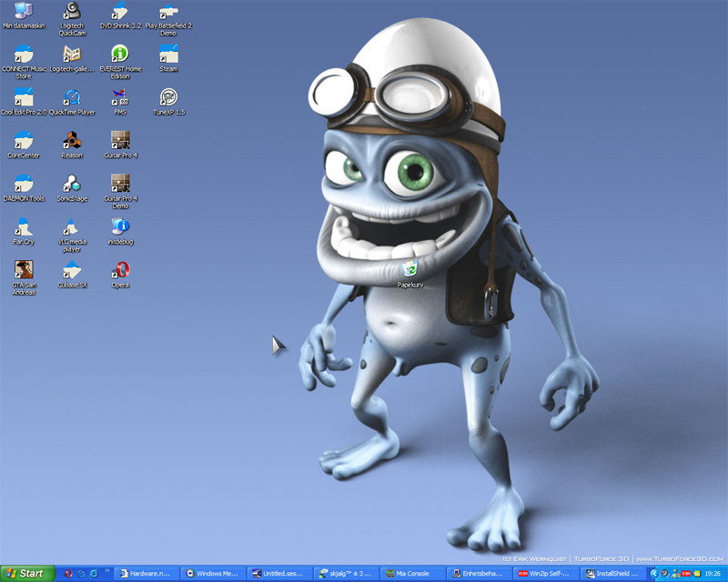
Task: Select the QuickTime Player shortcut
Action: tap(72, 102)
